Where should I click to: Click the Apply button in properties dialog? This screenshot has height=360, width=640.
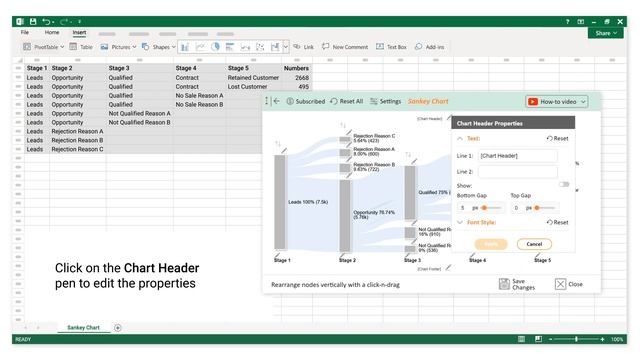(x=491, y=244)
